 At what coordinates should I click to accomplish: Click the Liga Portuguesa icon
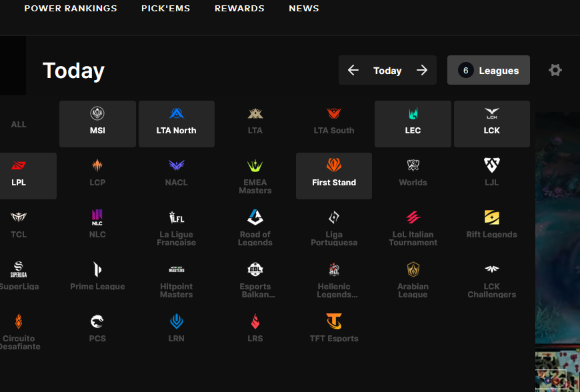334,217
